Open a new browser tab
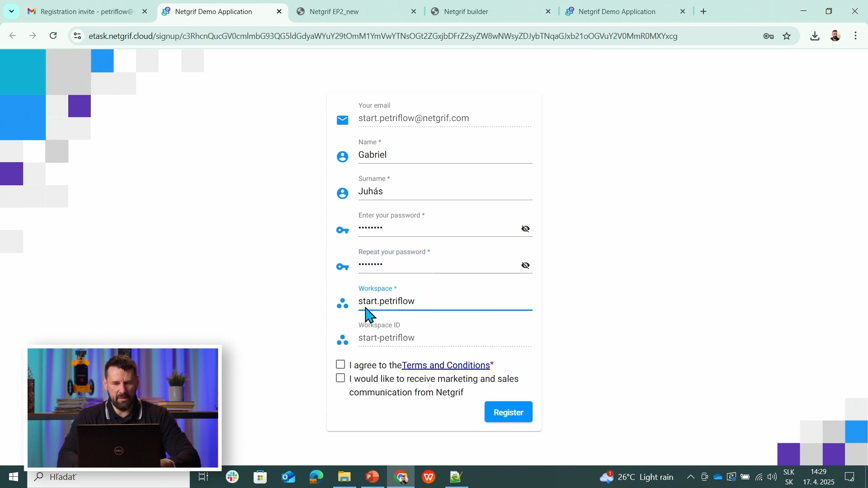868x488 pixels. click(x=703, y=11)
